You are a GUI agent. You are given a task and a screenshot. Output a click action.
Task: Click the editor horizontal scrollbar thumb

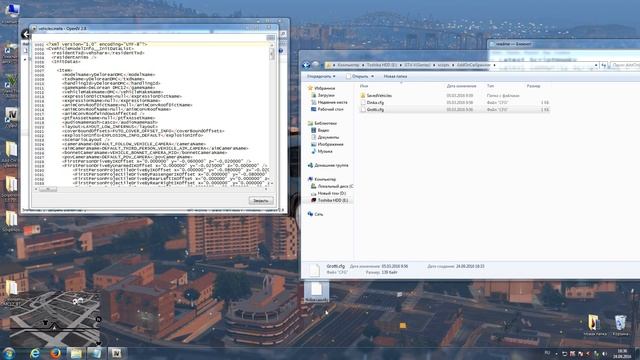[48, 189]
